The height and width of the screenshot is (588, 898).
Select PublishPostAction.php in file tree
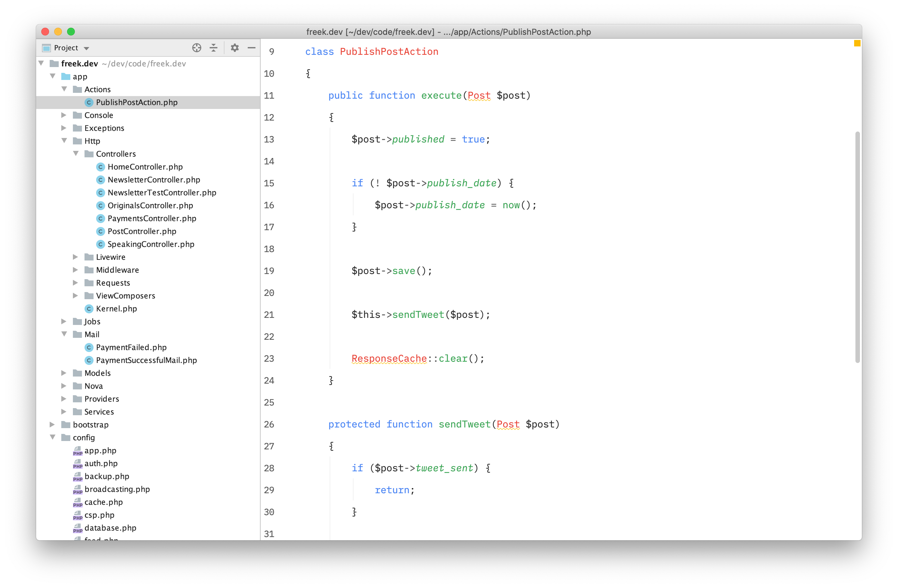click(x=136, y=102)
